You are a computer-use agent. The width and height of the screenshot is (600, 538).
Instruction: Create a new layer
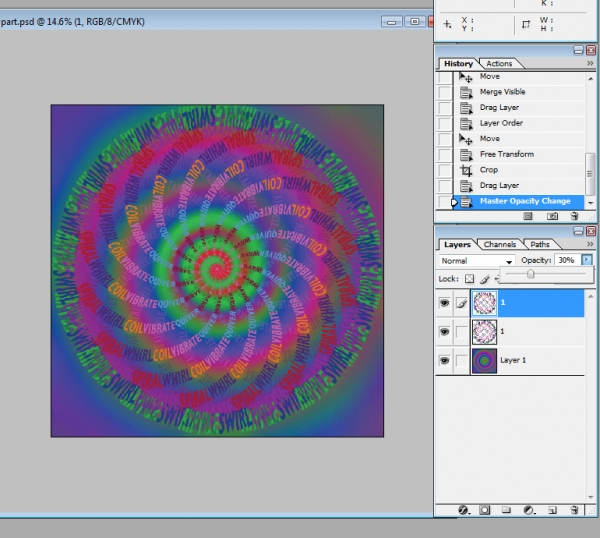(552, 510)
